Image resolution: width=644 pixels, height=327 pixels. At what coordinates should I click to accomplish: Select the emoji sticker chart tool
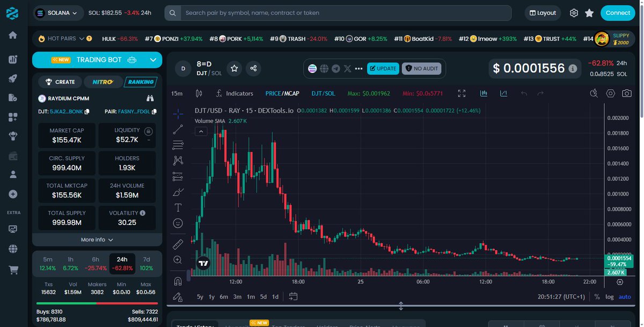pyautogui.click(x=178, y=223)
